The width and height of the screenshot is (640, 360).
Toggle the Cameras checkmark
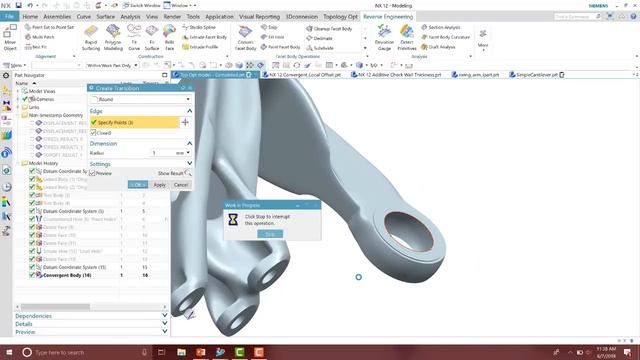[25, 99]
